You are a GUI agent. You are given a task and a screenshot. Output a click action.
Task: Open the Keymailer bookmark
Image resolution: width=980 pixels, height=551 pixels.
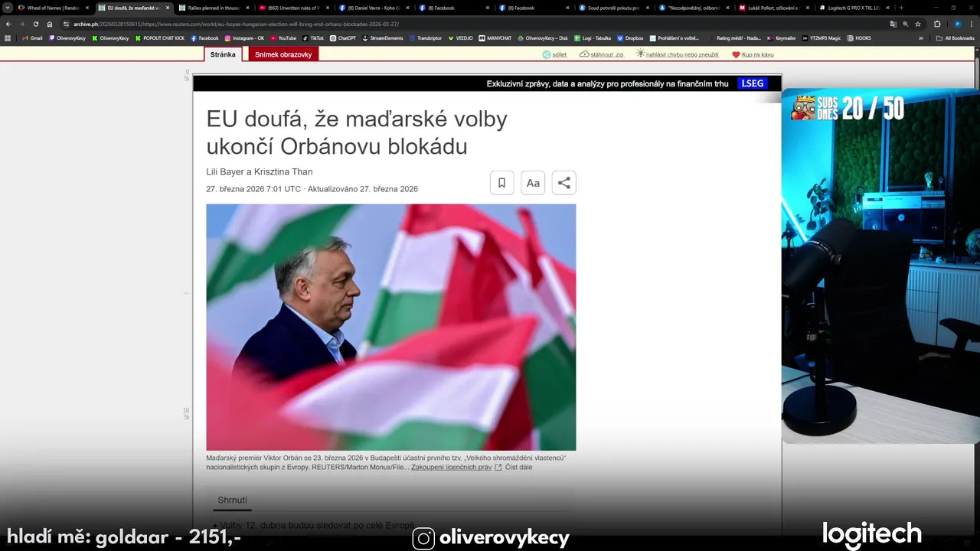pos(782,37)
